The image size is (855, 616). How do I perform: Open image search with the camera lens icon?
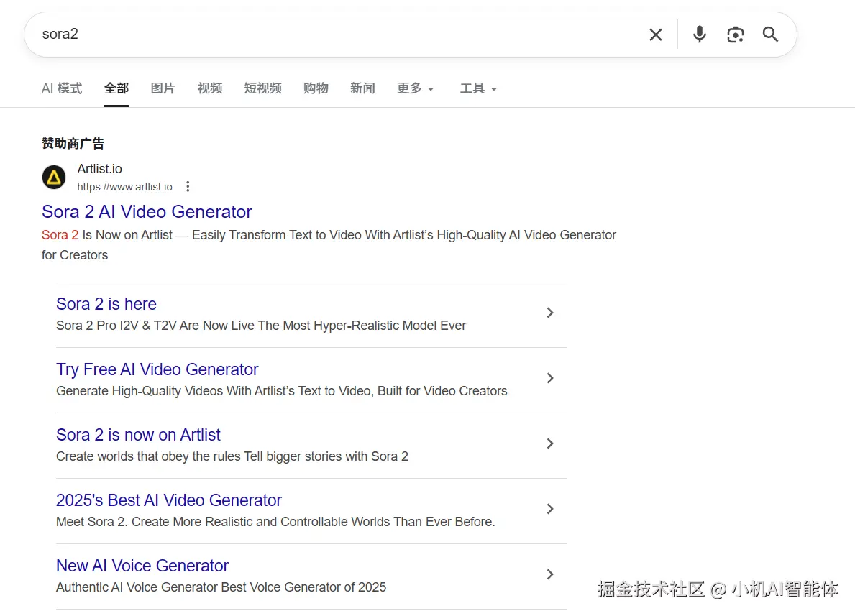tap(735, 35)
